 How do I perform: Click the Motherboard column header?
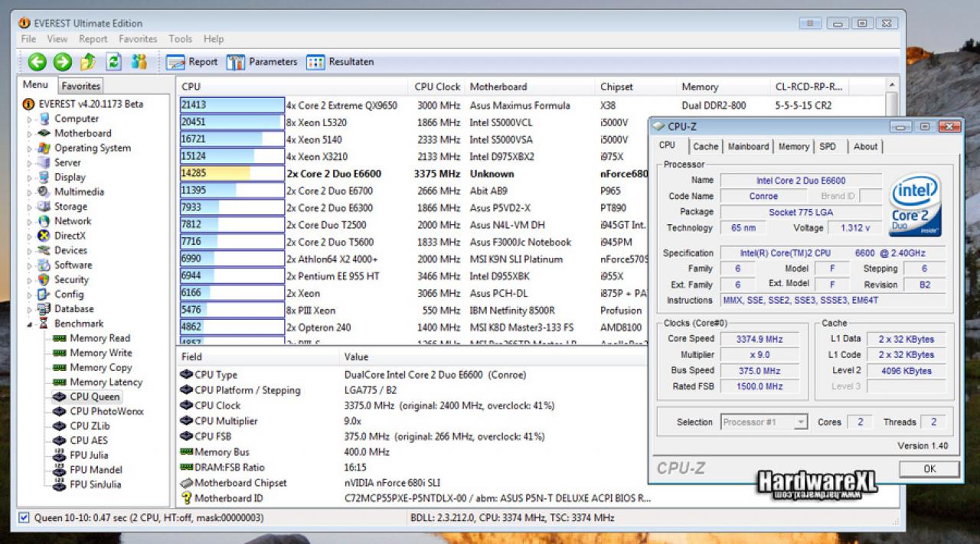531,86
